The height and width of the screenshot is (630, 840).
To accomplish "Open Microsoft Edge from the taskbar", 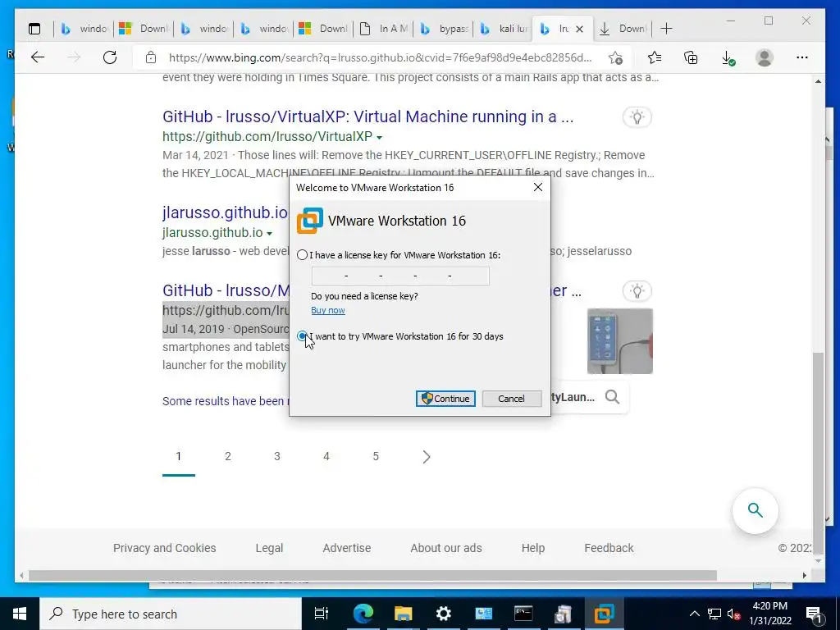I will [x=363, y=614].
